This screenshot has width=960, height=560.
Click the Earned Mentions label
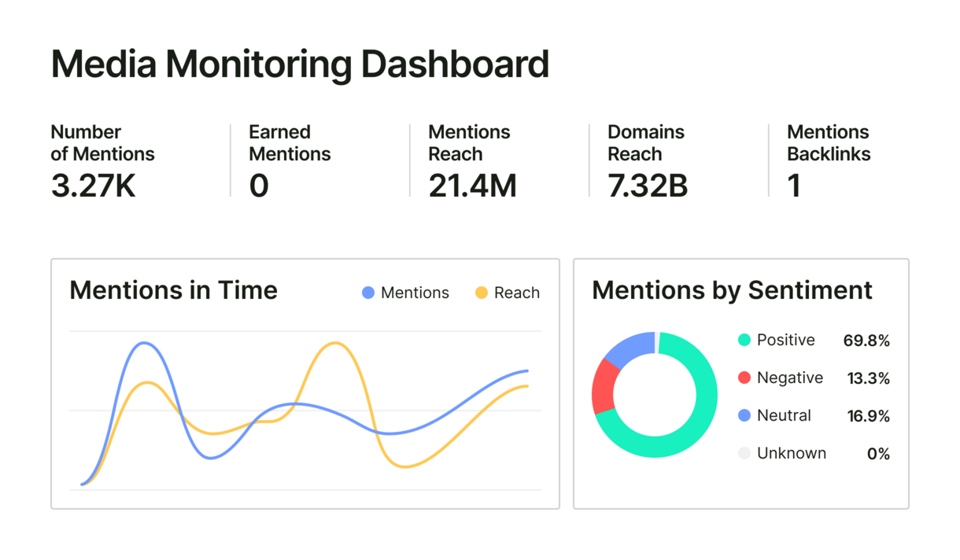290,143
